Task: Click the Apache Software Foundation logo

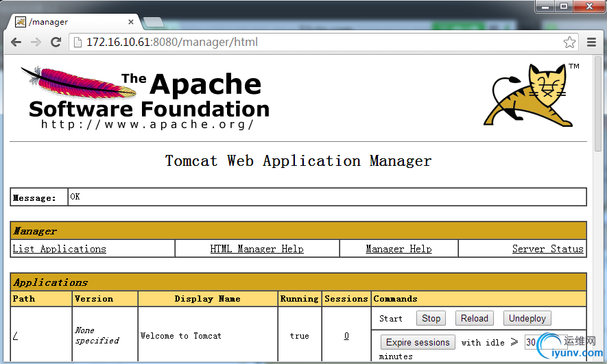Action: pos(145,98)
